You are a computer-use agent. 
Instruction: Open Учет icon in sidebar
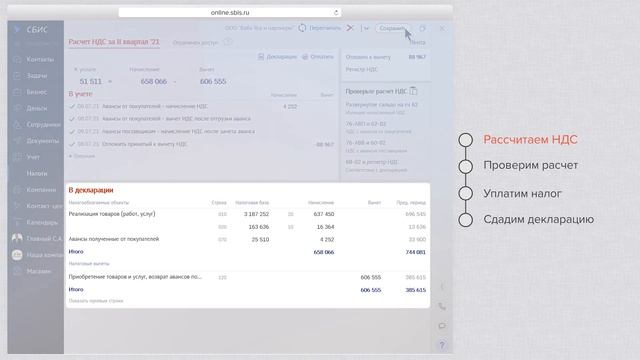(x=17, y=157)
